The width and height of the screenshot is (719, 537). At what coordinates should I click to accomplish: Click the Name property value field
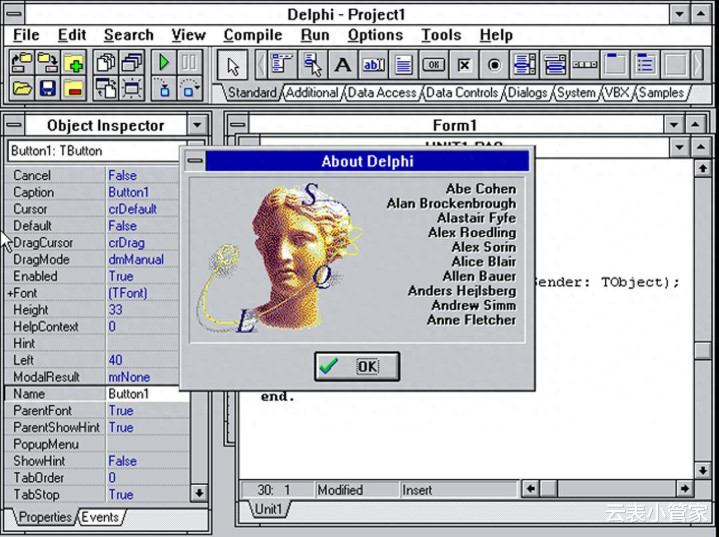pyautogui.click(x=146, y=394)
